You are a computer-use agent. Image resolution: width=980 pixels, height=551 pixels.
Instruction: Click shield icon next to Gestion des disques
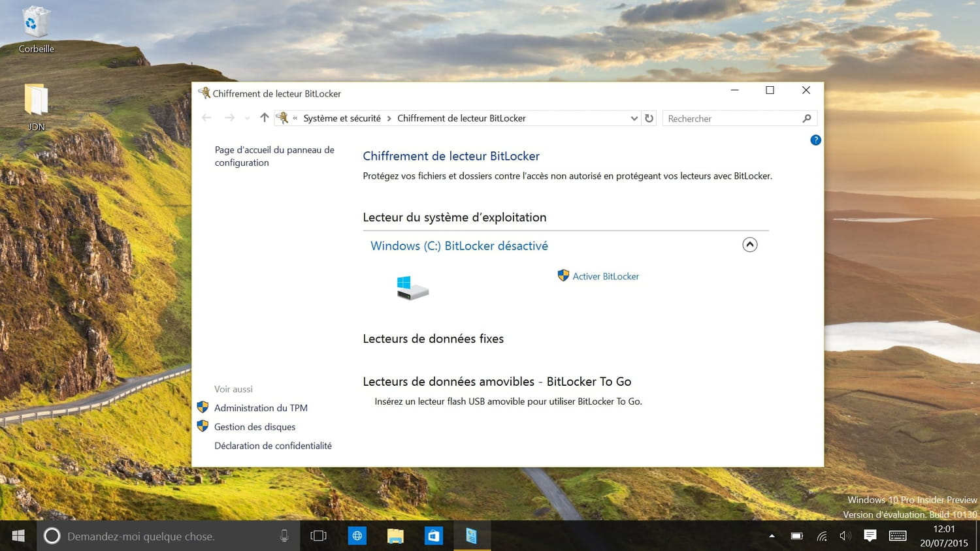203,426
